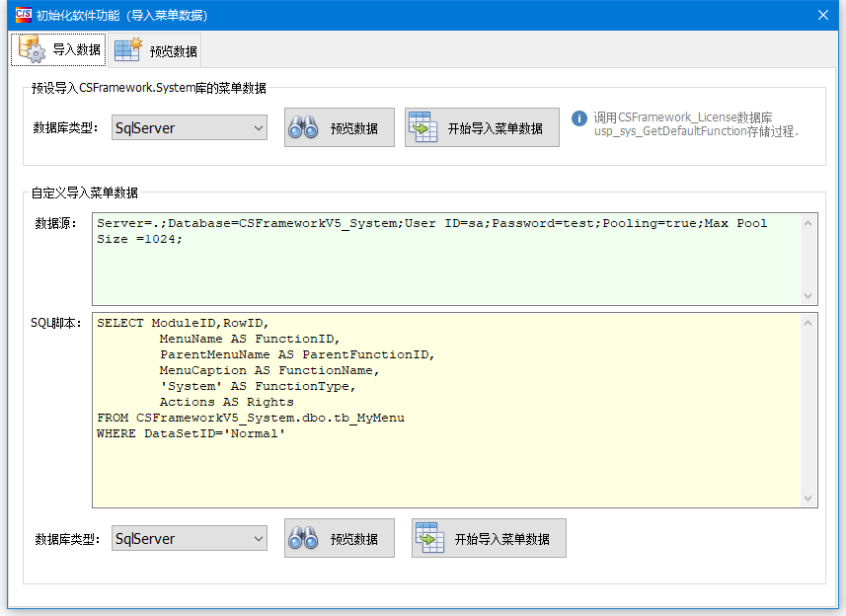The width and height of the screenshot is (846, 616).
Task: Select the 导入数据 tab
Action: [57, 49]
